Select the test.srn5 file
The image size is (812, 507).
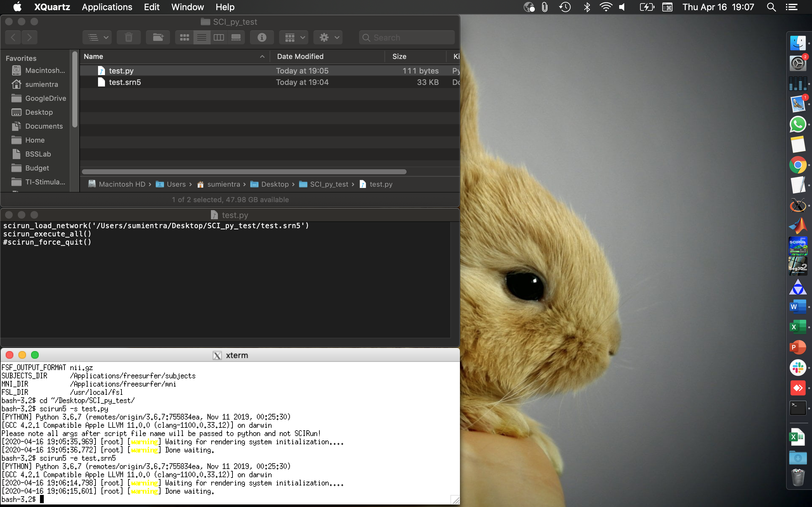point(125,82)
